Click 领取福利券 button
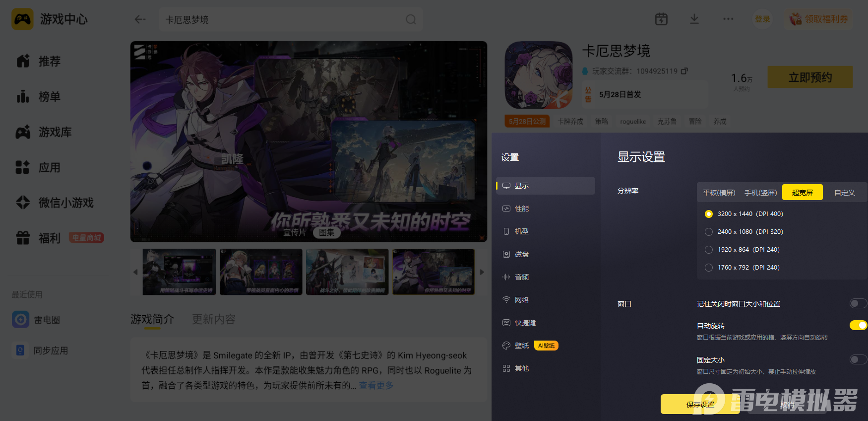868x421 pixels. click(x=819, y=19)
